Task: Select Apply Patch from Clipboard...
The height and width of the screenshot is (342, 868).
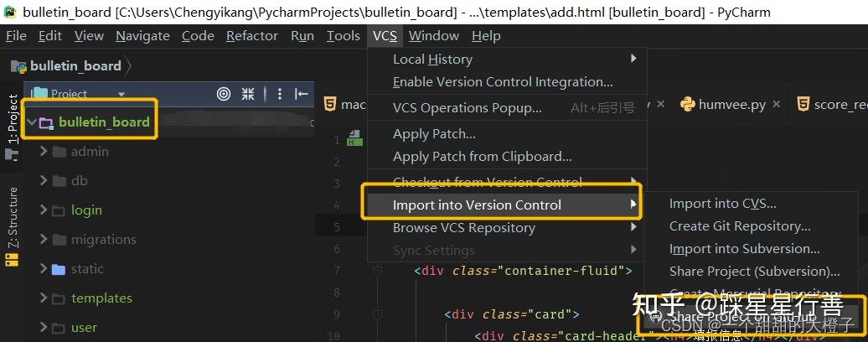Action: 482,157
